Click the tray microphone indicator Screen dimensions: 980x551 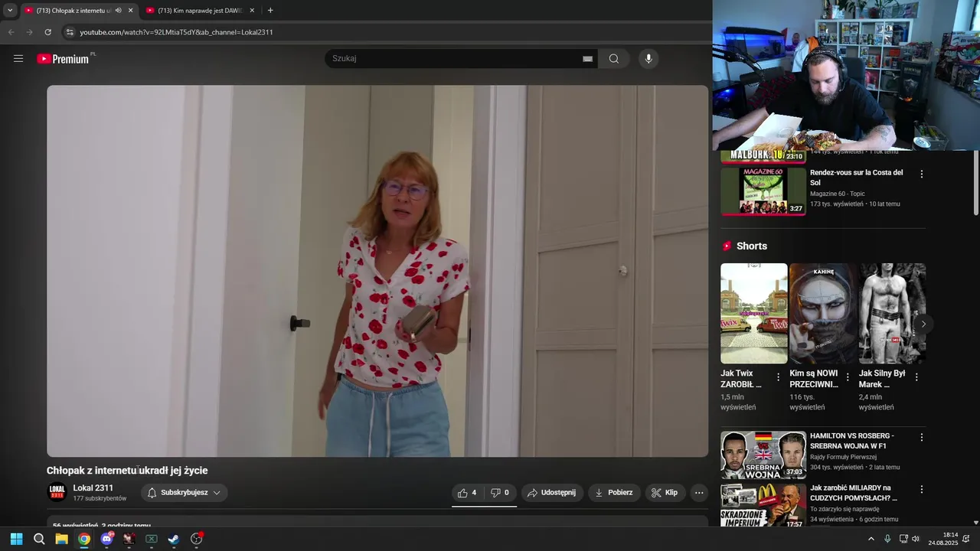887,539
